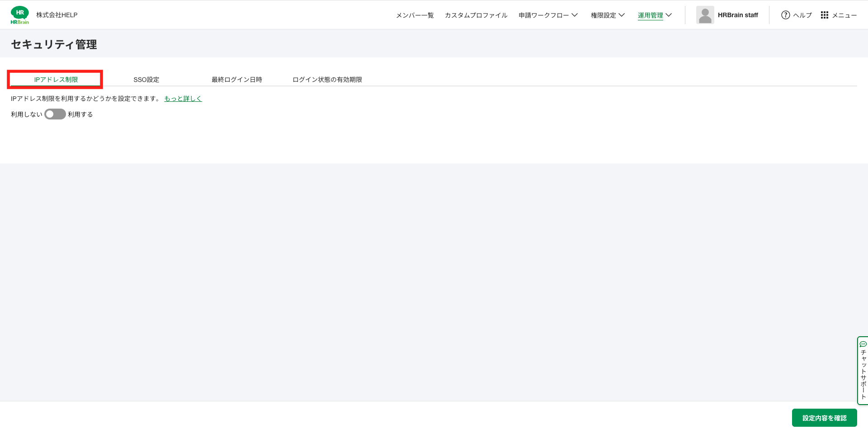Click the メニュー text label
Viewport: 868px width, 434px height.
pos(844,15)
